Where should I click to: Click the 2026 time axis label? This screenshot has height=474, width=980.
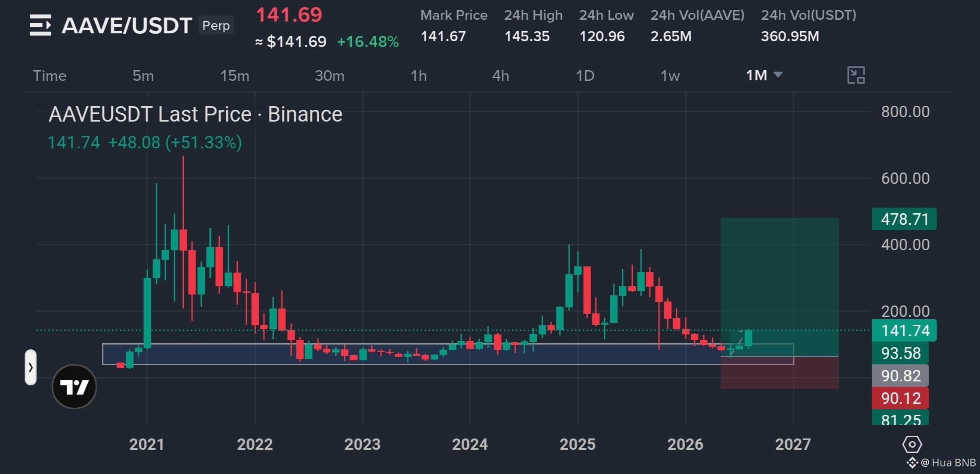point(685,445)
